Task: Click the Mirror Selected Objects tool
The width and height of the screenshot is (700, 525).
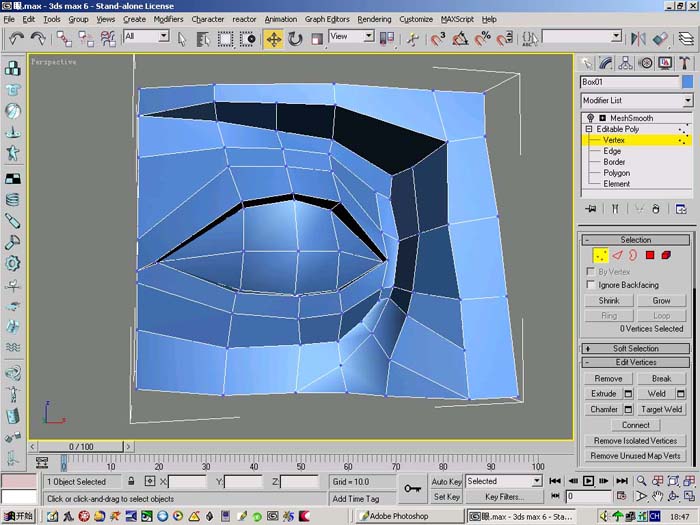Action: [638, 39]
